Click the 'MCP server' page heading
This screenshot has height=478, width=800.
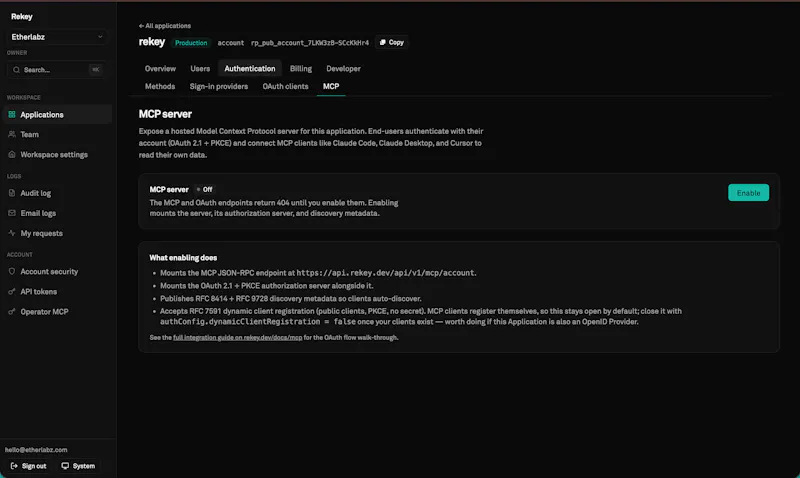(165, 114)
